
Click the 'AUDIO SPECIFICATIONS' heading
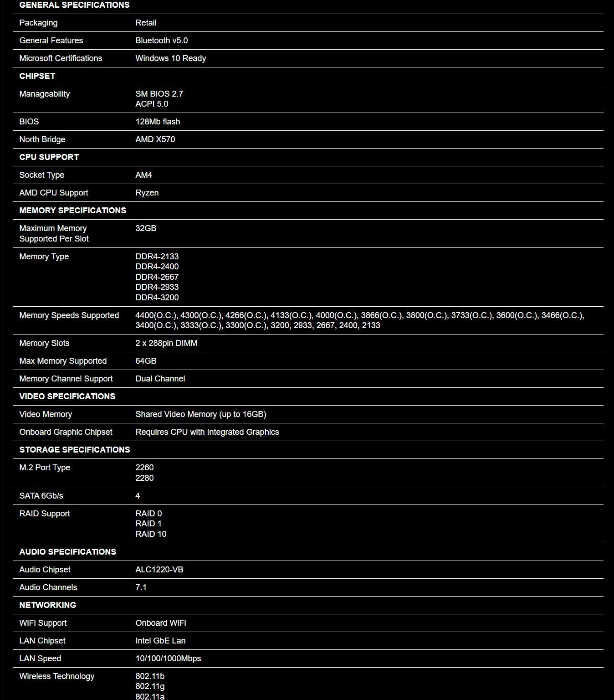click(x=67, y=552)
